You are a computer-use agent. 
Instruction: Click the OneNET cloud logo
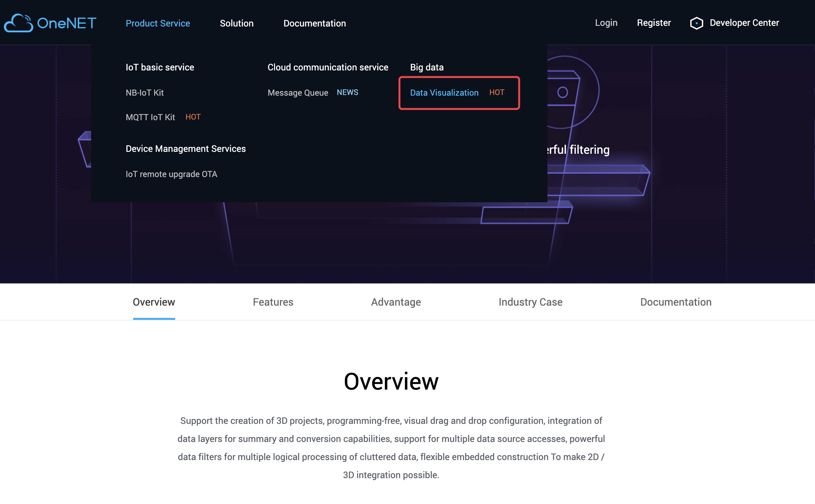tap(50, 23)
